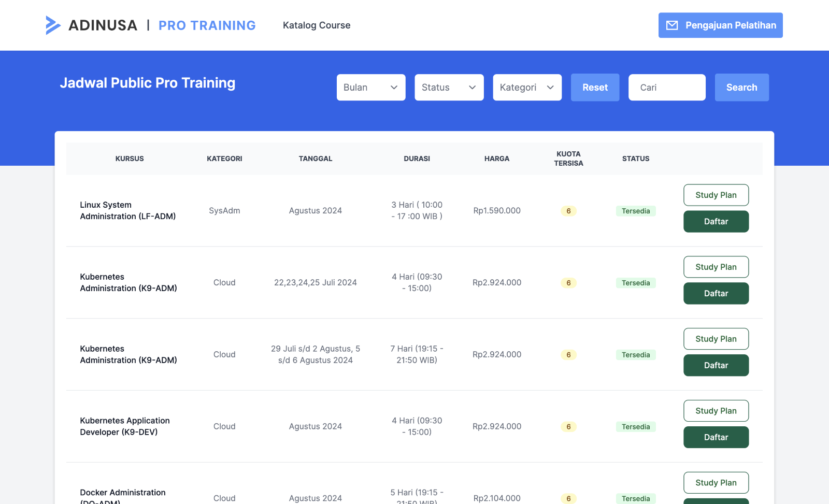View Study Plan for Linux System Administration
The height and width of the screenshot is (504, 829).
click(716, 195)
